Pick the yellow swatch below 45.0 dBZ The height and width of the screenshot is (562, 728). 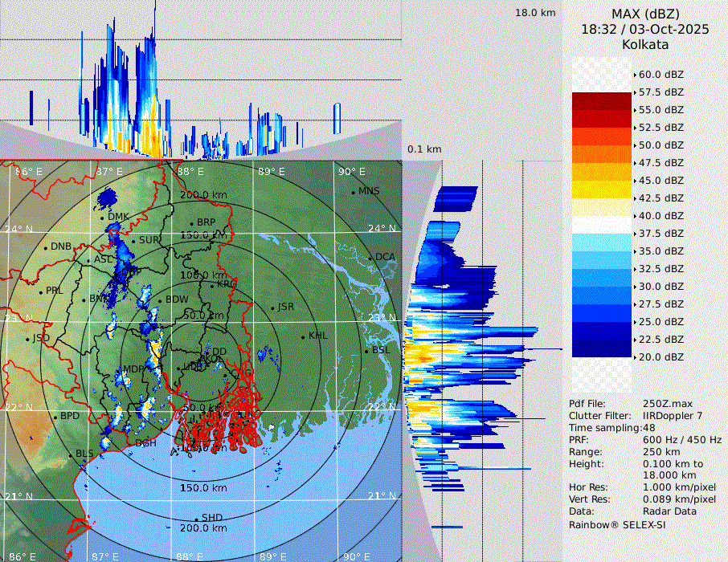coord(601,189)
